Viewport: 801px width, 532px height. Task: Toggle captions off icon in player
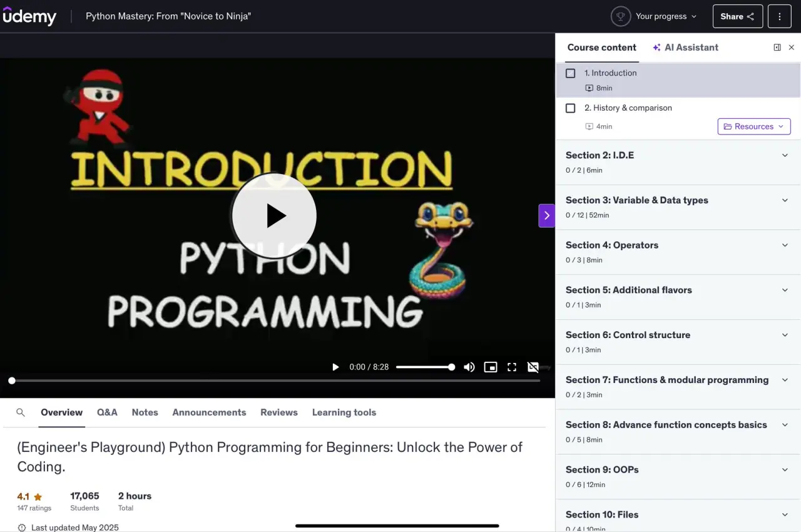click(x=533, y=367)
